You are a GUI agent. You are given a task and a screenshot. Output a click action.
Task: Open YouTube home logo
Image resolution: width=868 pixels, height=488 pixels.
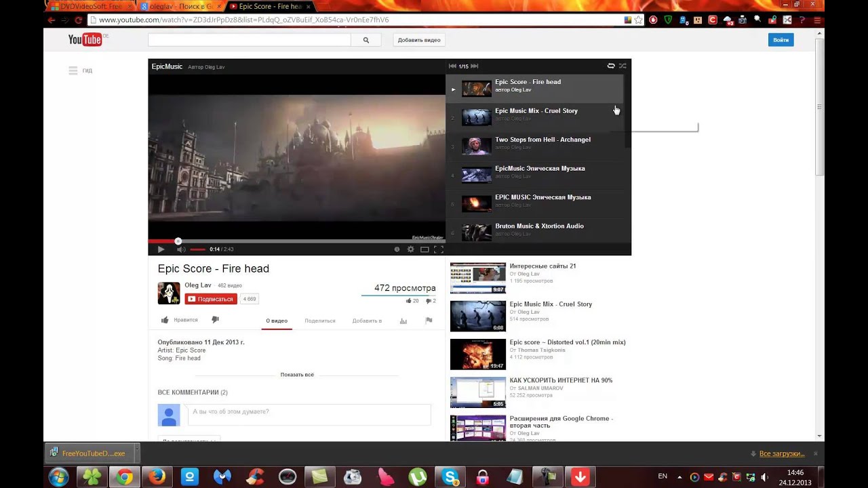coord(85,40)
